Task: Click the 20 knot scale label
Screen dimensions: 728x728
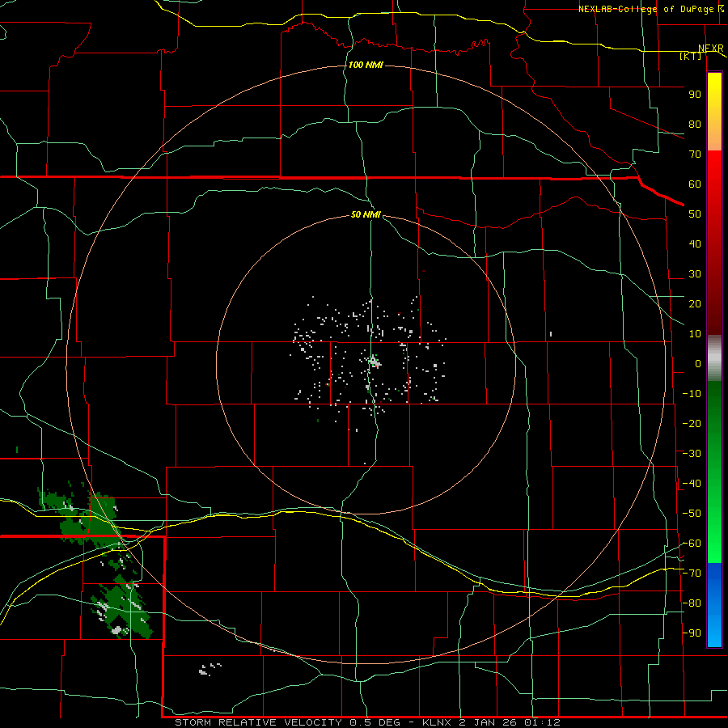Action: pos(695,303)
